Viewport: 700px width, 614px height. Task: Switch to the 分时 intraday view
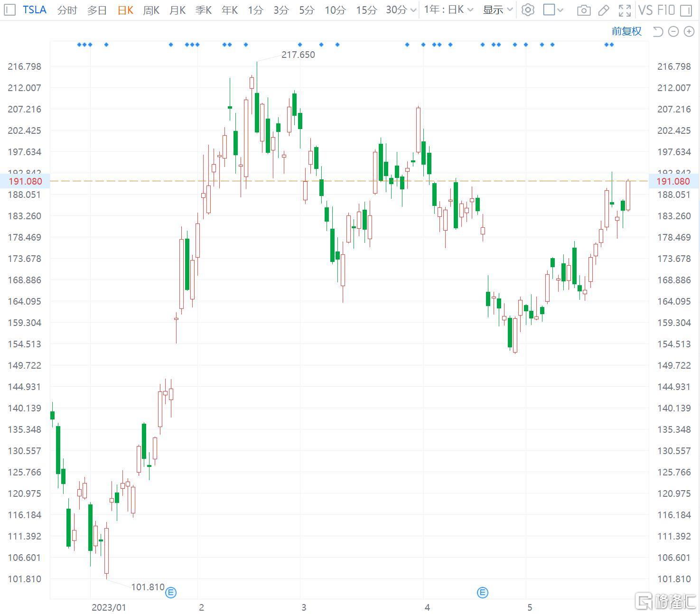pyautogui.click(x=66, y=9)
